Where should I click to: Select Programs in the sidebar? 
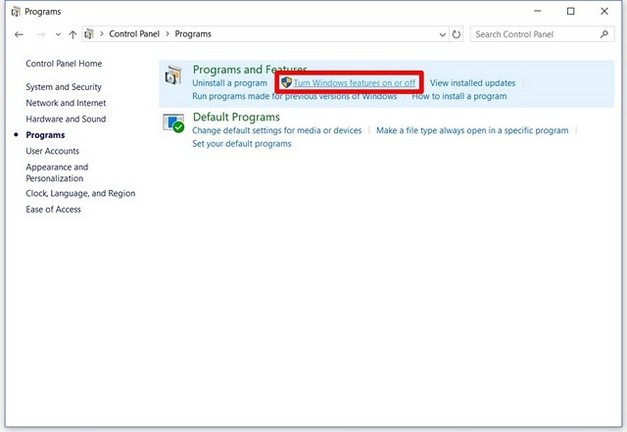[x=45, y=135]
